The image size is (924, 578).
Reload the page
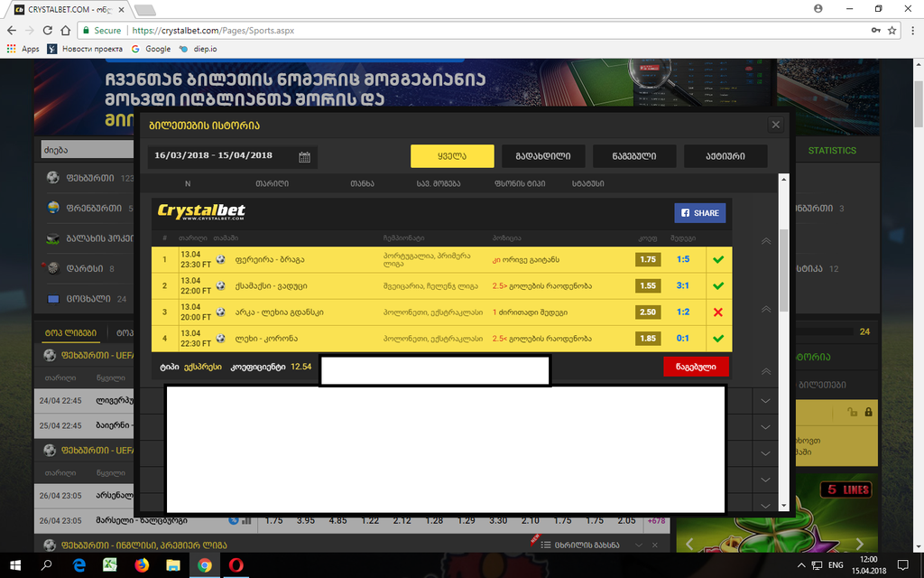coord(48,30)
